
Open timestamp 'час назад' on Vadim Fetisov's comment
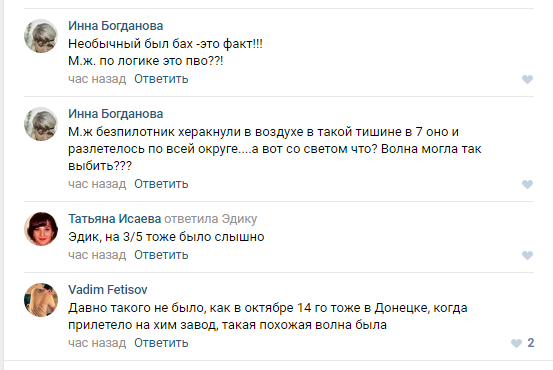click(97, 343)
